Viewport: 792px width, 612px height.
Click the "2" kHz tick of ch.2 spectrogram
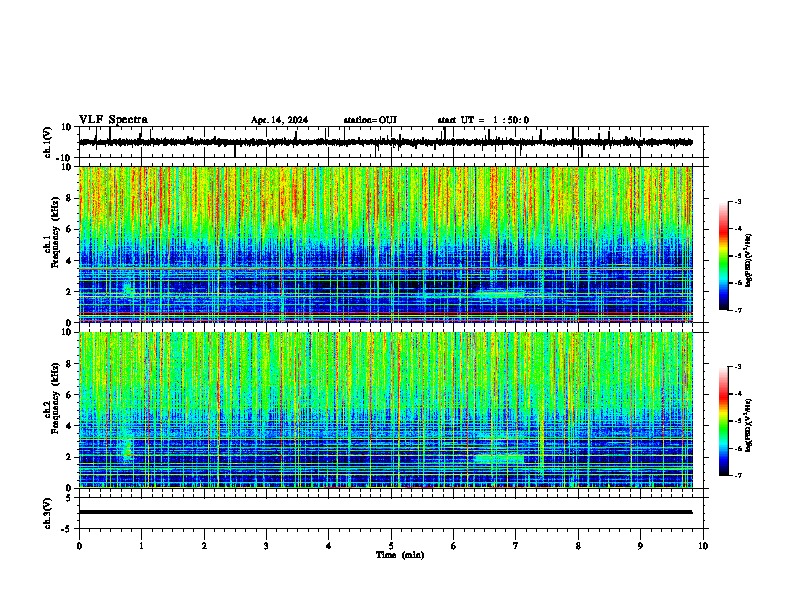[x=70, y=457]
